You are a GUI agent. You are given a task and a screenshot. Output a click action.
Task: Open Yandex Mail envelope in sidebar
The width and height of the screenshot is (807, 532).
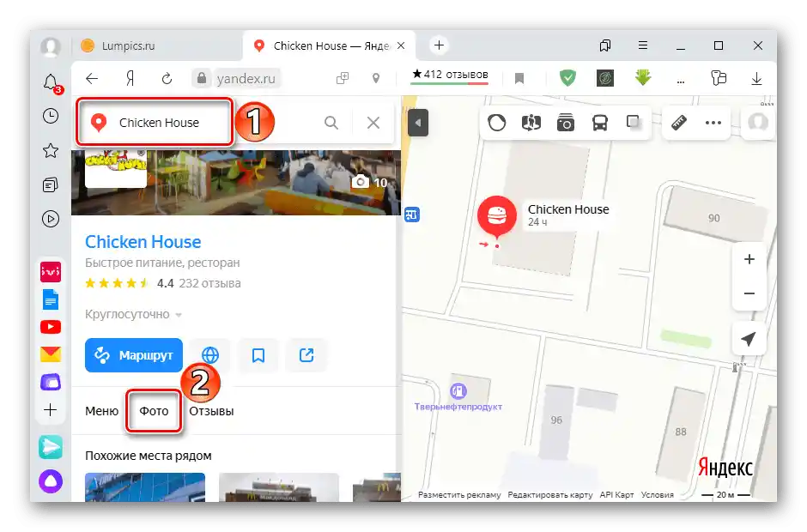pos(51,354)
